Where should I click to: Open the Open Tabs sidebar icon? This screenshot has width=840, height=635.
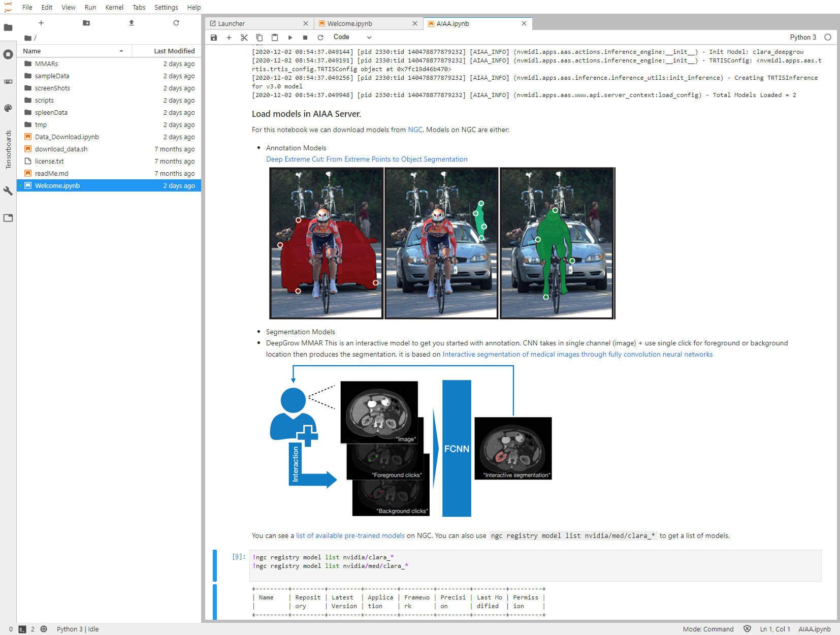[8, 218]
